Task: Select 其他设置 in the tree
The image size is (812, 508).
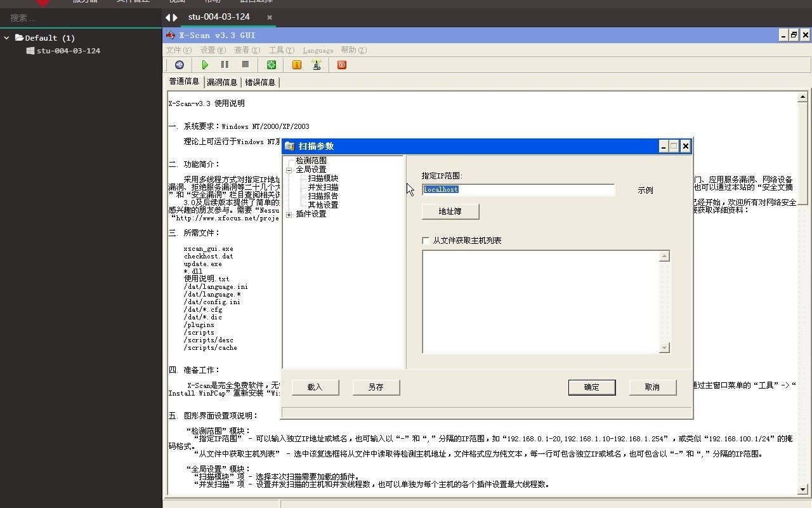Action: [x=323, y=205]
